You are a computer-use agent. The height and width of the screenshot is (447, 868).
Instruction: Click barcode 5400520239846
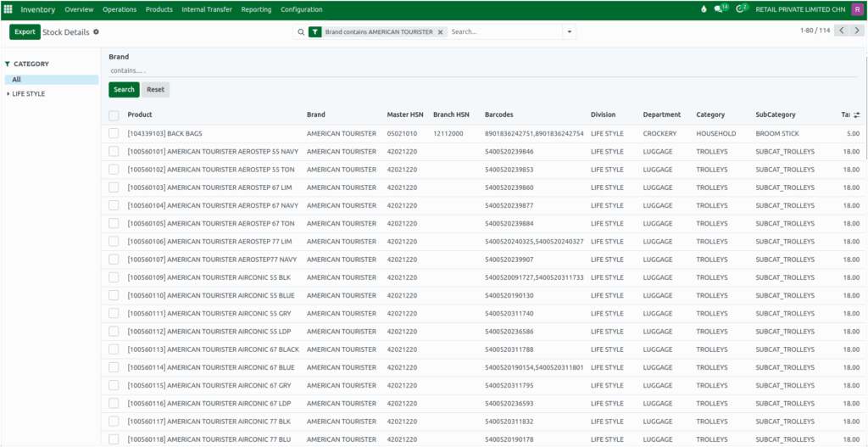pyautogui.click(x=509, y=152)
